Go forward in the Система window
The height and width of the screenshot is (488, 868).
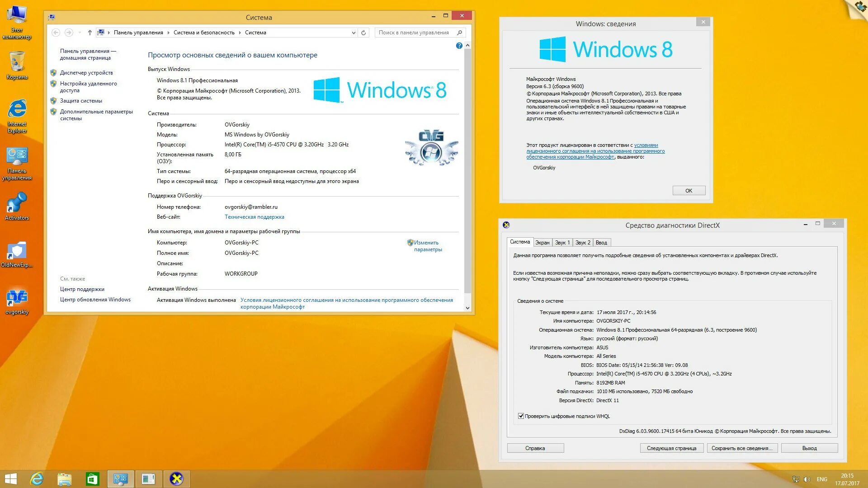(x=69, y=33)
